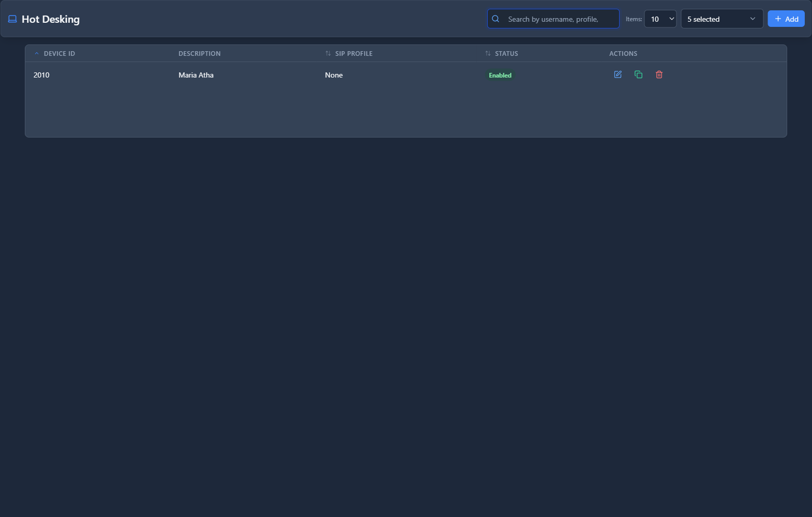Delete device 2010 using the trash icon
The image size is (812, 517).
coord(659,74)
